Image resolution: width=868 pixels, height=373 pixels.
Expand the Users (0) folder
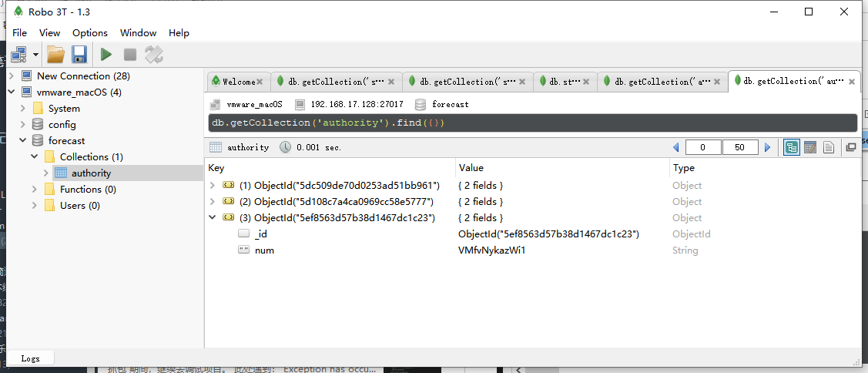pos(35,206)
